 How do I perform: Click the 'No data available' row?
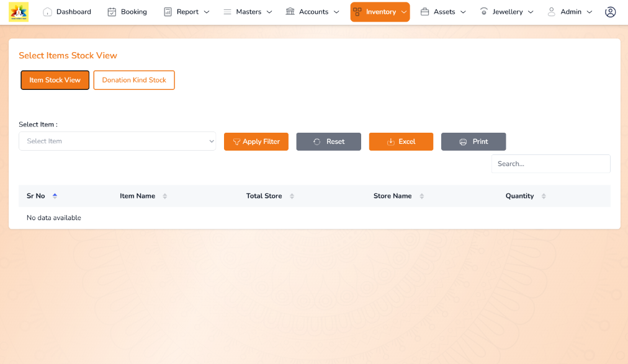tap(315, 218)
